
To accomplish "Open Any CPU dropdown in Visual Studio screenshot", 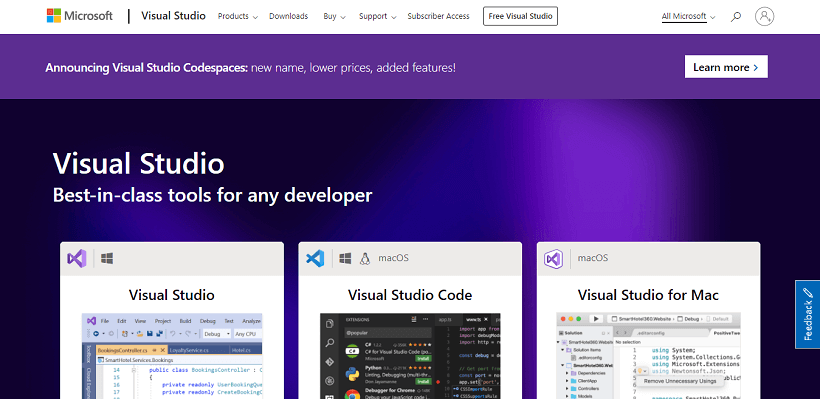I will tap(247, 334).
